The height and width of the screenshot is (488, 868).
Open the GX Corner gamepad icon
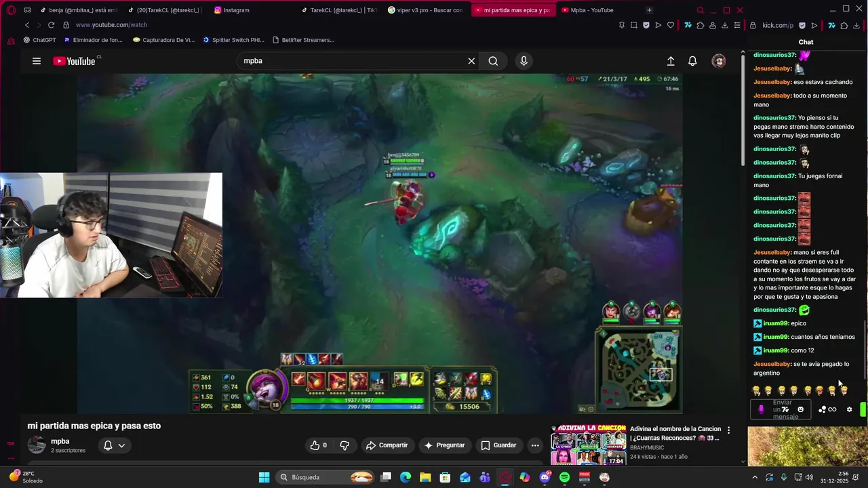tap(27, 10)
